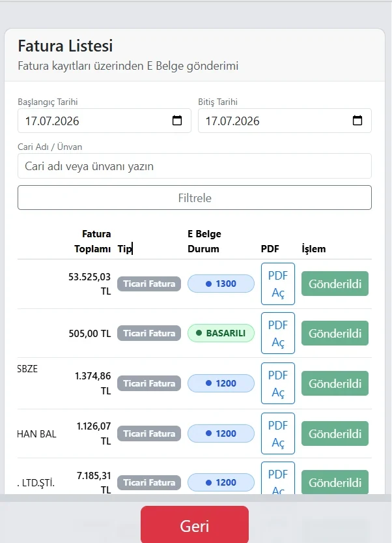Open PDF for the 53.525,03 TL invoice
Image resolution: width=392 pixels, height=543 pixels.
(x=278, y=284)
